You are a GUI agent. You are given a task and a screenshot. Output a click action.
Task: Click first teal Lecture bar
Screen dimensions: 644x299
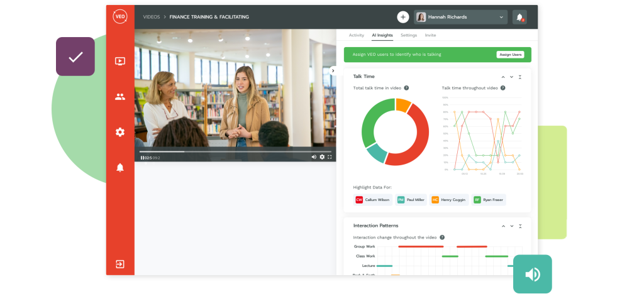[384, 266]
